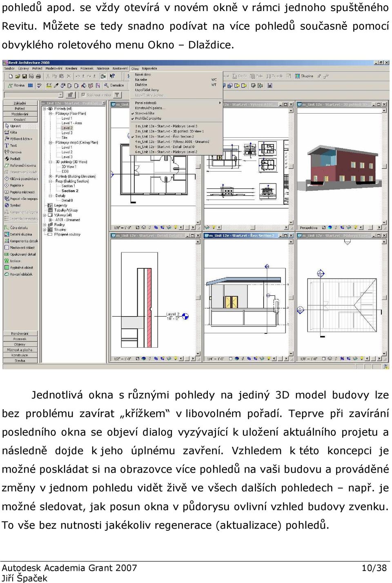Select the Maskovací oblast tool
392x583 pixels.
20,248
